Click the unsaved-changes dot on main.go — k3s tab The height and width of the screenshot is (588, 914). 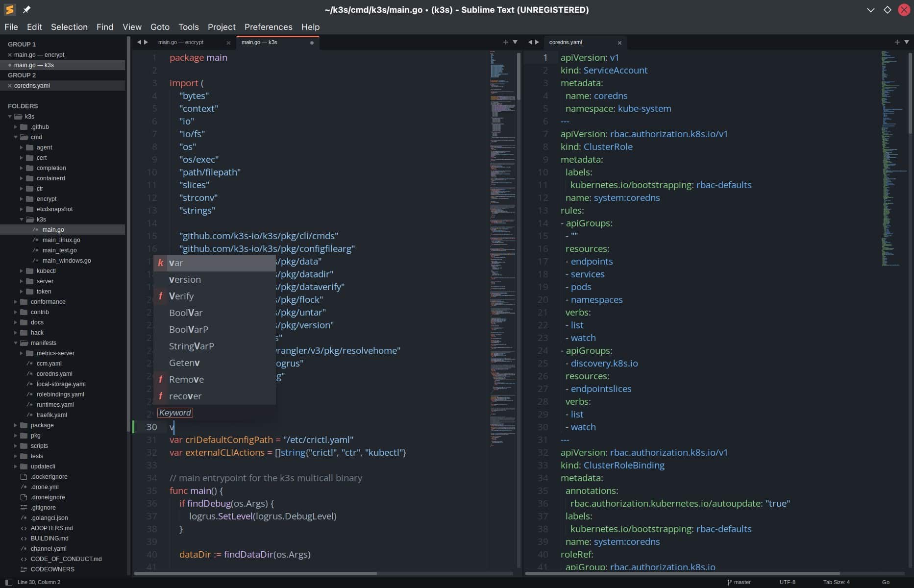coord(312,43)
